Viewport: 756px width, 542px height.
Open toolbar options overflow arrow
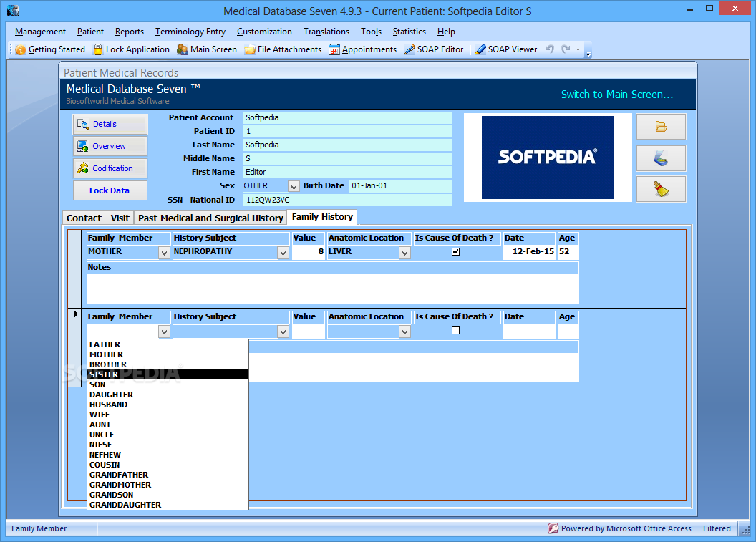click(588, 51)
